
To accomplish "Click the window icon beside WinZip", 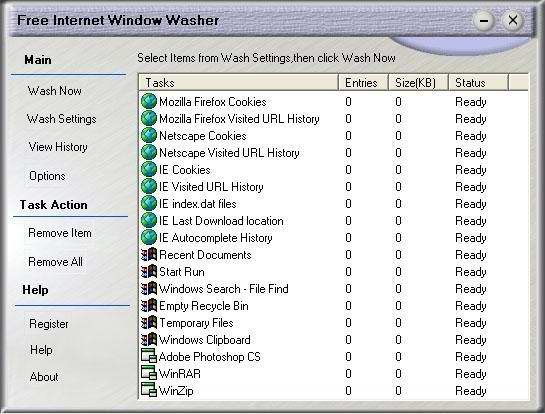I will [x=149, y=390].
